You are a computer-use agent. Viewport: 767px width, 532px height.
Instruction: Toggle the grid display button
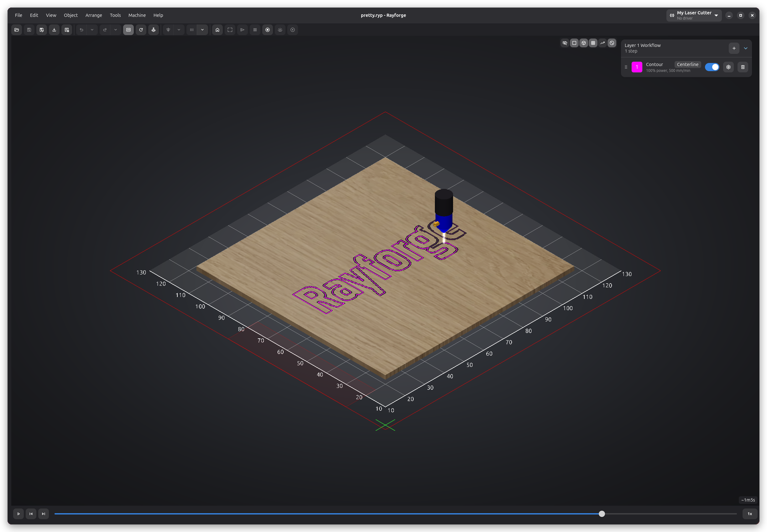[x=593, y=43]
